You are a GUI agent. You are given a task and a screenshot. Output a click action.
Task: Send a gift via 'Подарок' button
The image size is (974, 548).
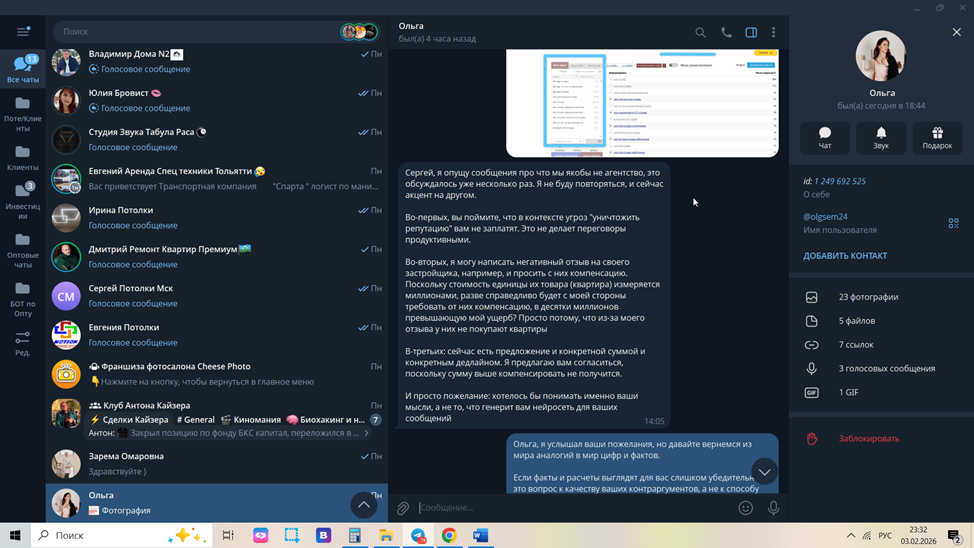937,137
